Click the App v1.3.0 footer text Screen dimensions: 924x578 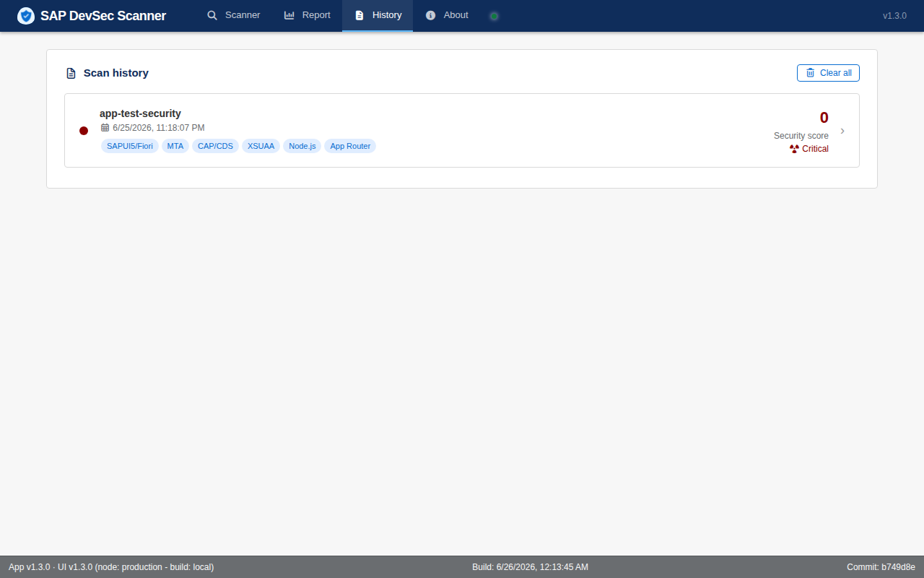pos(111,567)
